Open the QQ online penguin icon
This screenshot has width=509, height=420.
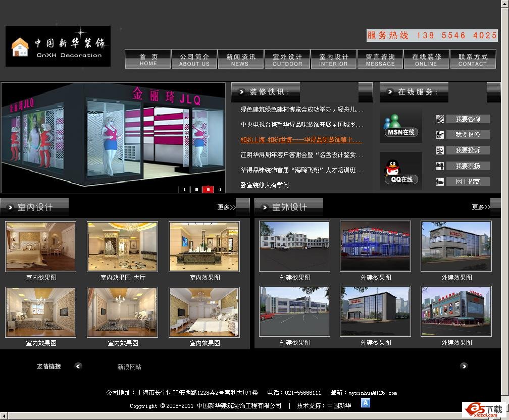[401, 171]
